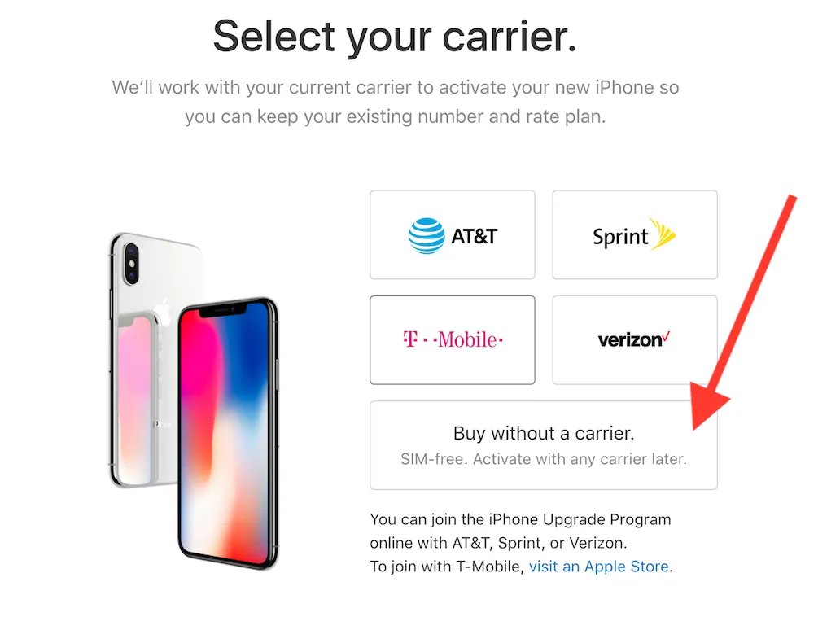Click the Apple logo on silver iPhone back
Screen dimensions: 840x630
[x=163, y=313]
